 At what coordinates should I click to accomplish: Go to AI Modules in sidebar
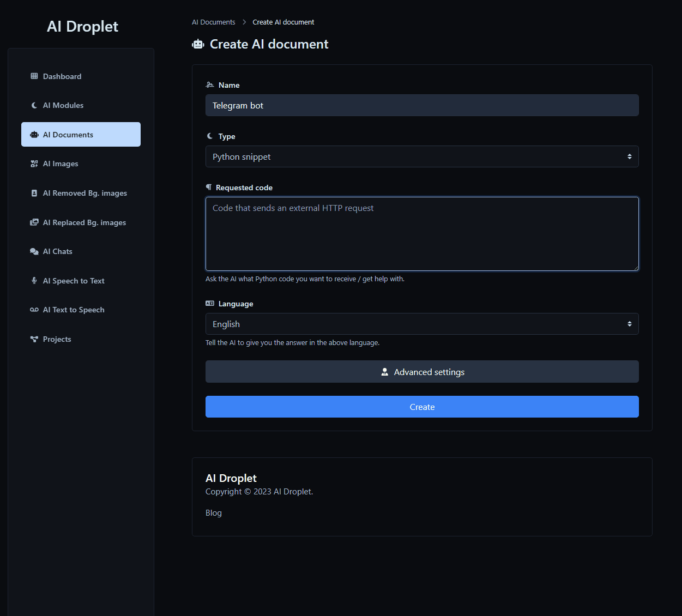click(81, 105)
